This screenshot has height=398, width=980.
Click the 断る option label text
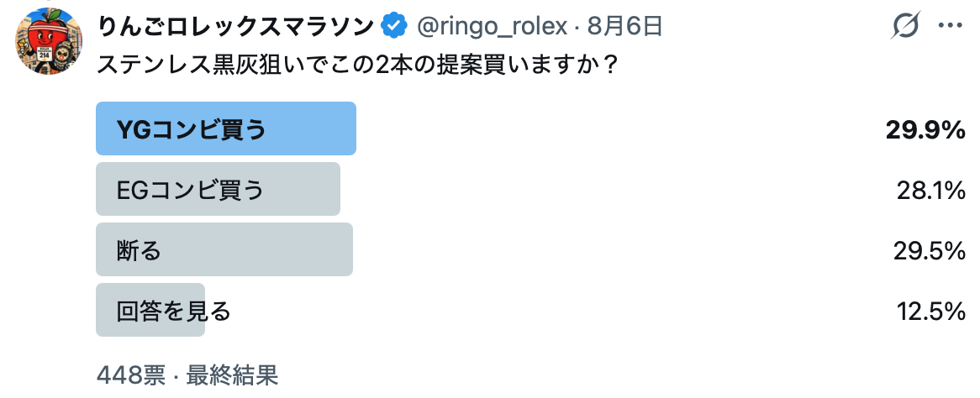pos(139,250)
